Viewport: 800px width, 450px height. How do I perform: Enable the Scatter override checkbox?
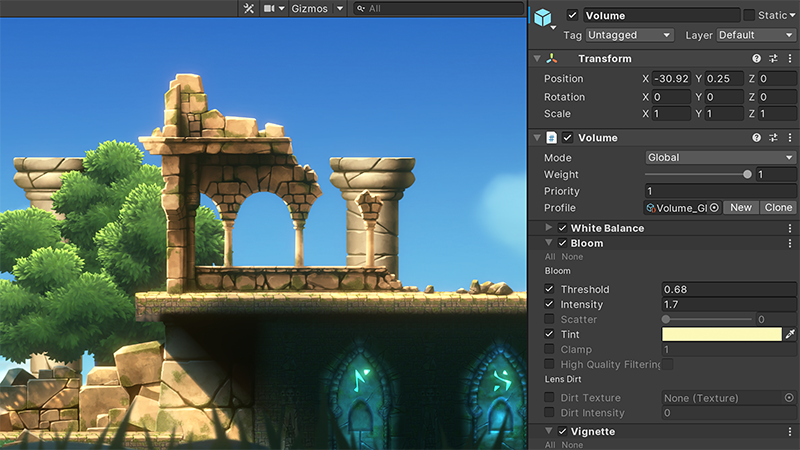(549, 320)
